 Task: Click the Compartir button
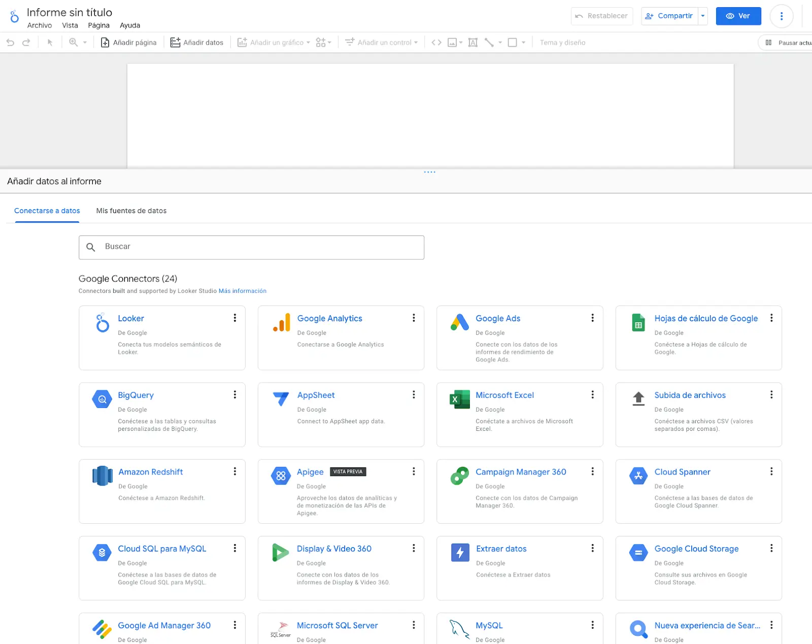click(669, 16)
